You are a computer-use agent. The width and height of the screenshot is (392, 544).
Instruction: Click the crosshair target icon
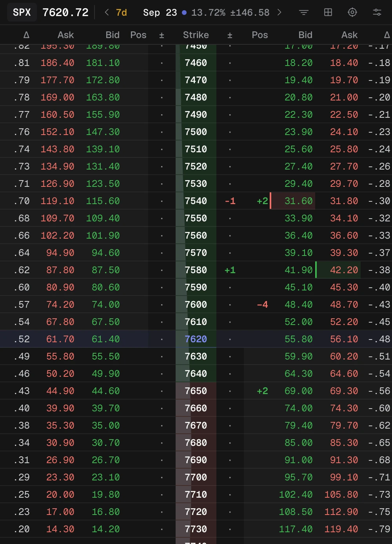pyautogui.click(x=352, y=13)
